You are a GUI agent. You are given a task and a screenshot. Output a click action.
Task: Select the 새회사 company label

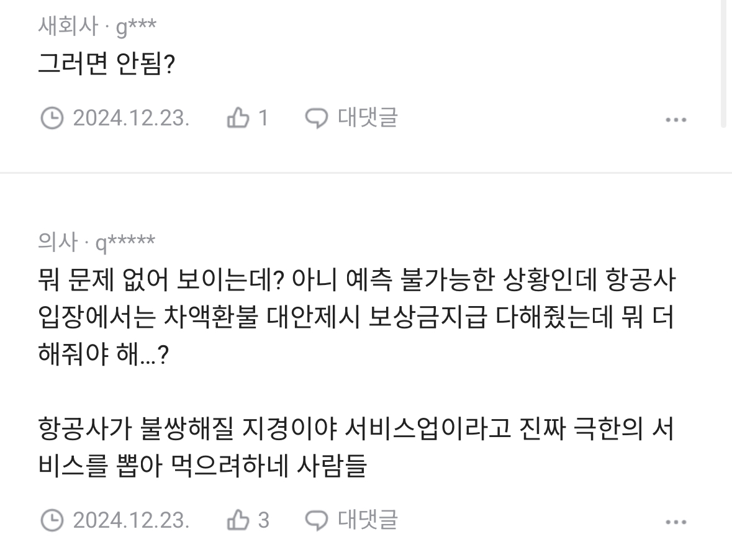[x=68, y=26]
